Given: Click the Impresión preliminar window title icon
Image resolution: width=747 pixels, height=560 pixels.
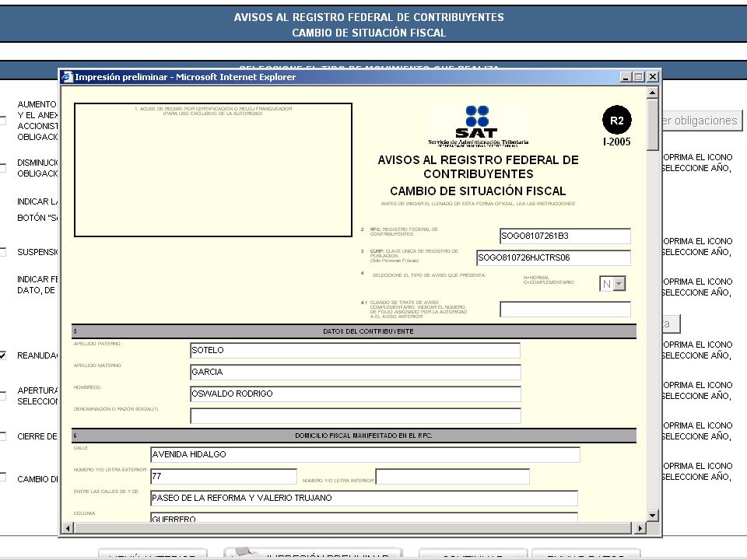Looking at the screenshot, I should click(67, 77).
